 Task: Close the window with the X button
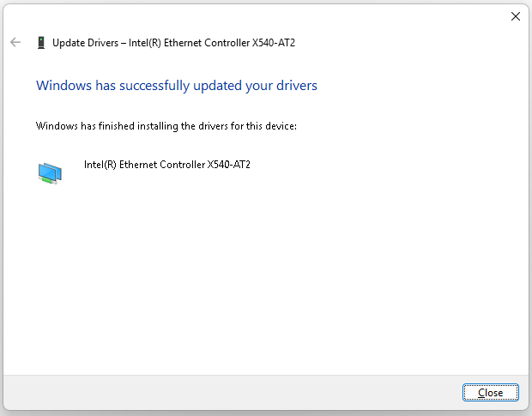click(x=515, y=16)
